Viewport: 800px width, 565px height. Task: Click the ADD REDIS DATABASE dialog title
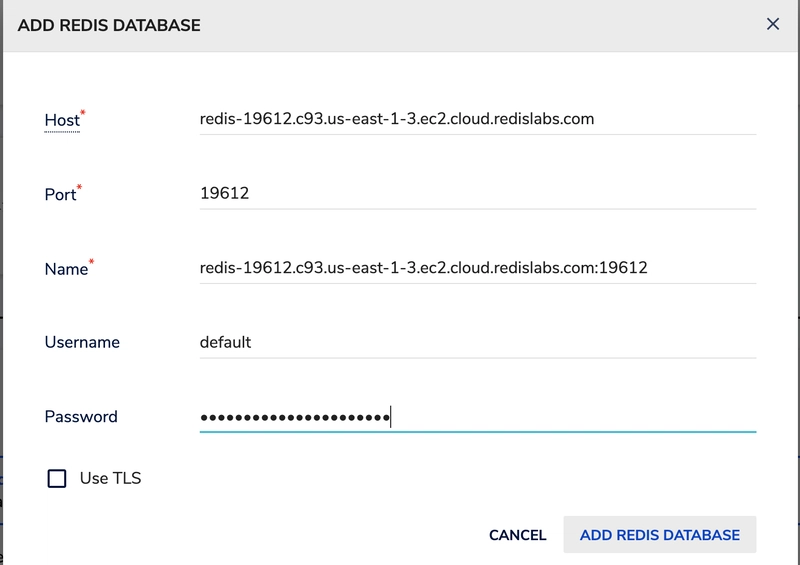point(109,26)
